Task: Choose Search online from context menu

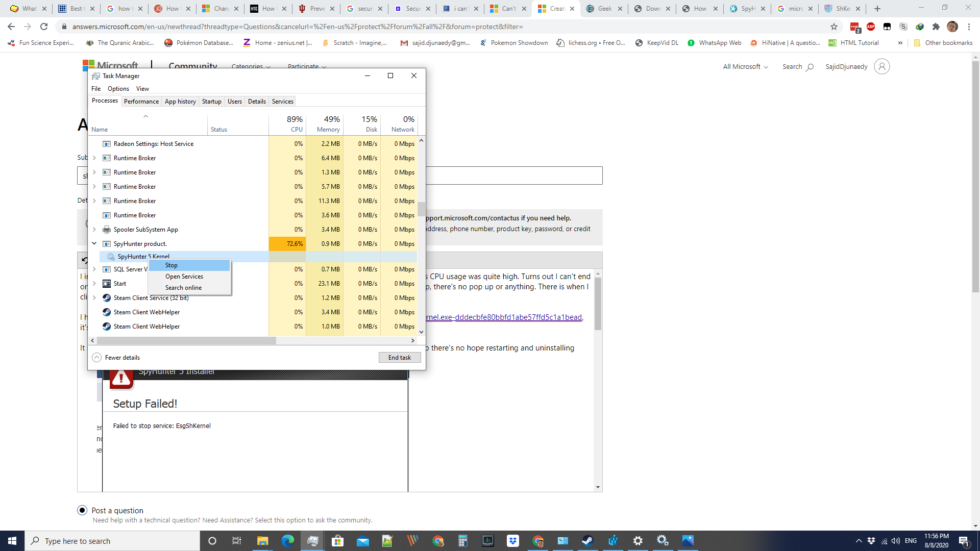Action: pos(189,288)
